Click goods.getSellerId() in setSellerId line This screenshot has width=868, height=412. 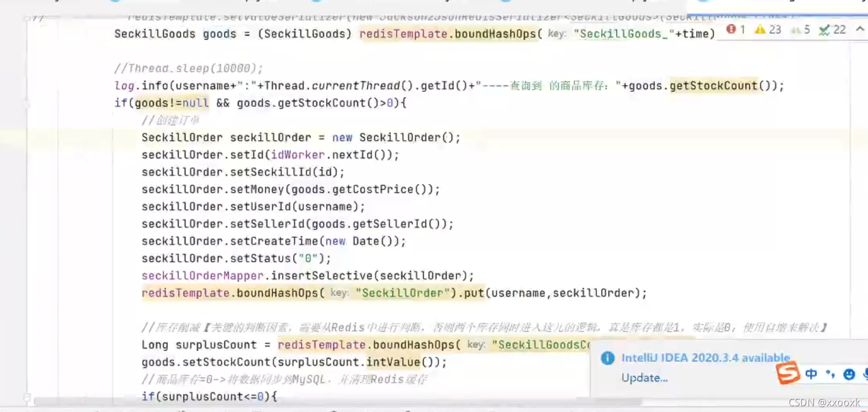tap(376, 224)
